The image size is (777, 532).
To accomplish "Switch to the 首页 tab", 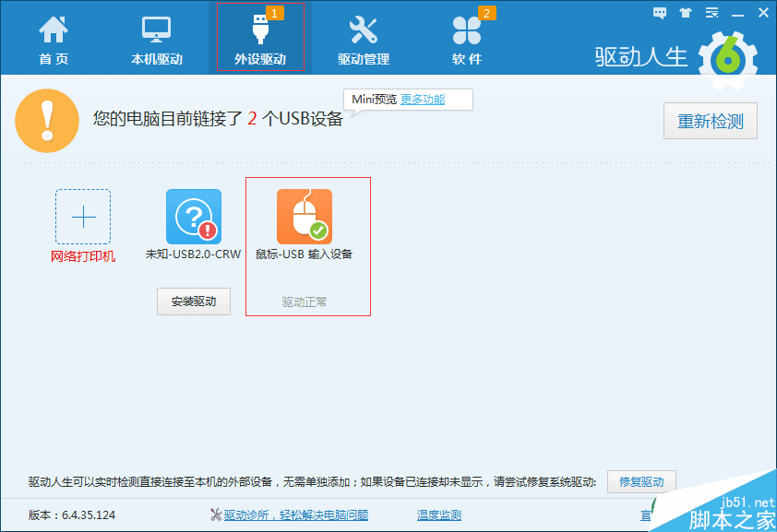I will click(x=53, y=37).
